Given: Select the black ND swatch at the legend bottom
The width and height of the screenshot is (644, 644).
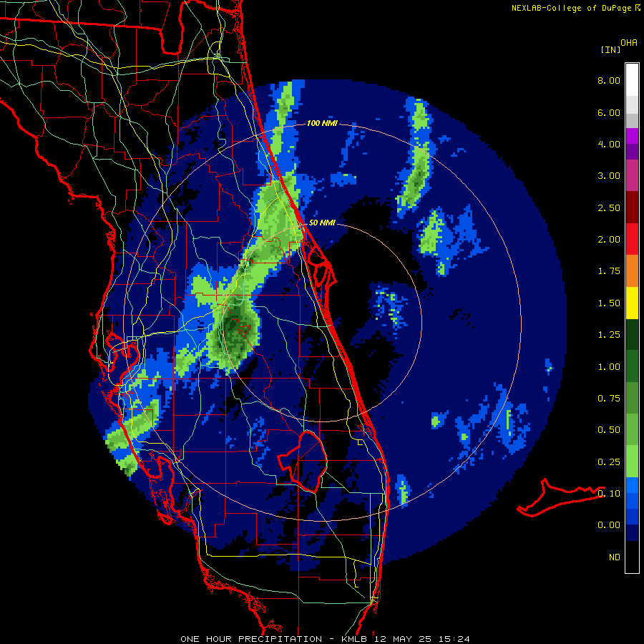Looking at the screenshot, I should (632, 557).
